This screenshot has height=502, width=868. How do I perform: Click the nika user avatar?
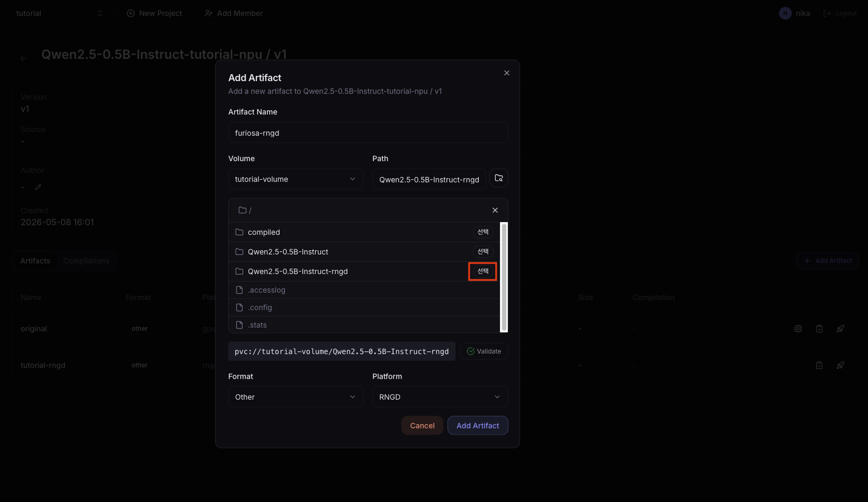point(785,13)
